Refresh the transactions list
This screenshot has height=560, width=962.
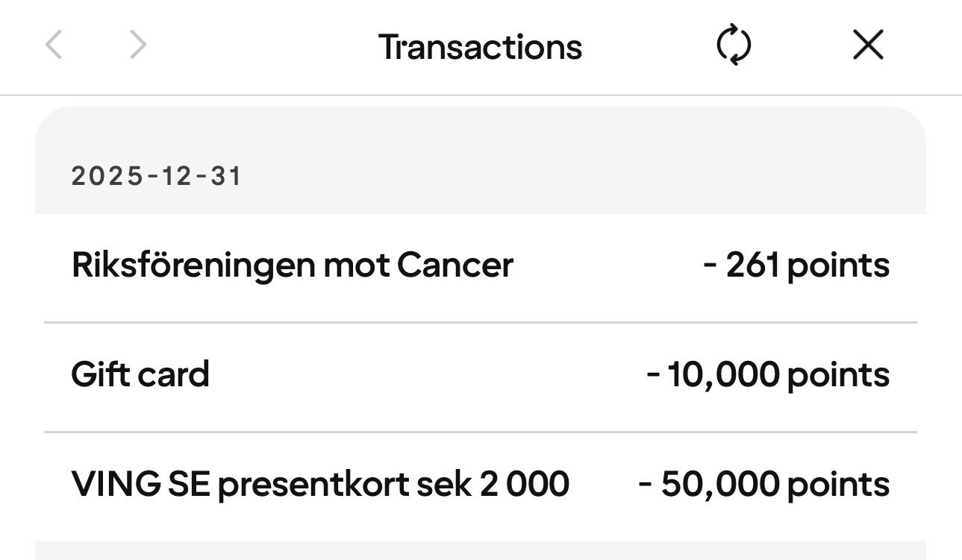(733, 46)
